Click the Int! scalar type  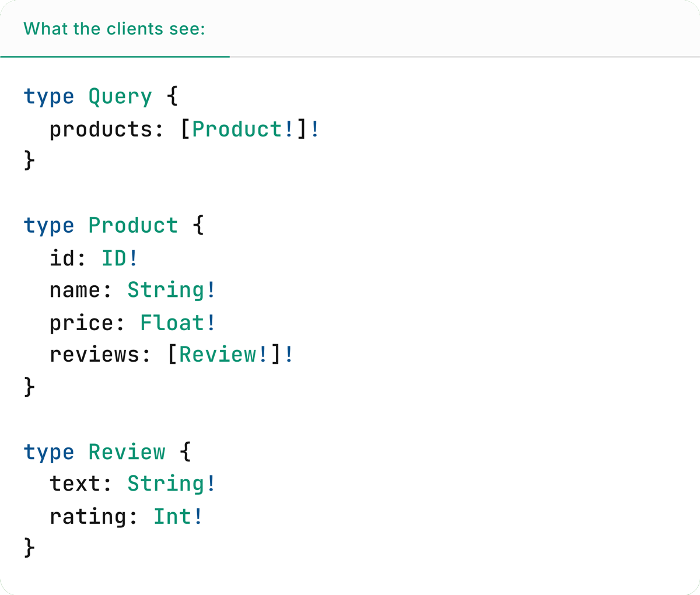pyautogui.click(x=177, y=516)
